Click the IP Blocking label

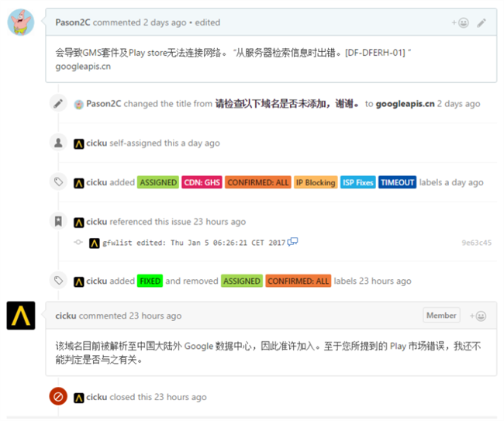(315, 182)
